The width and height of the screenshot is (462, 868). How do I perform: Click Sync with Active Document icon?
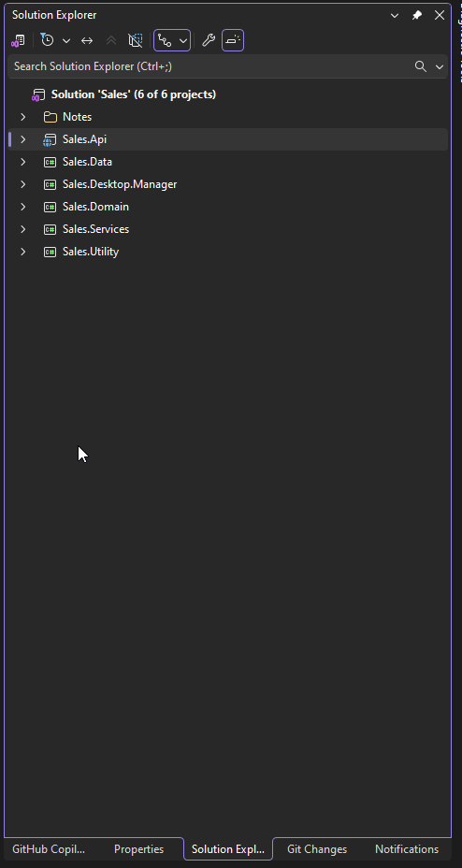point(87,40)
